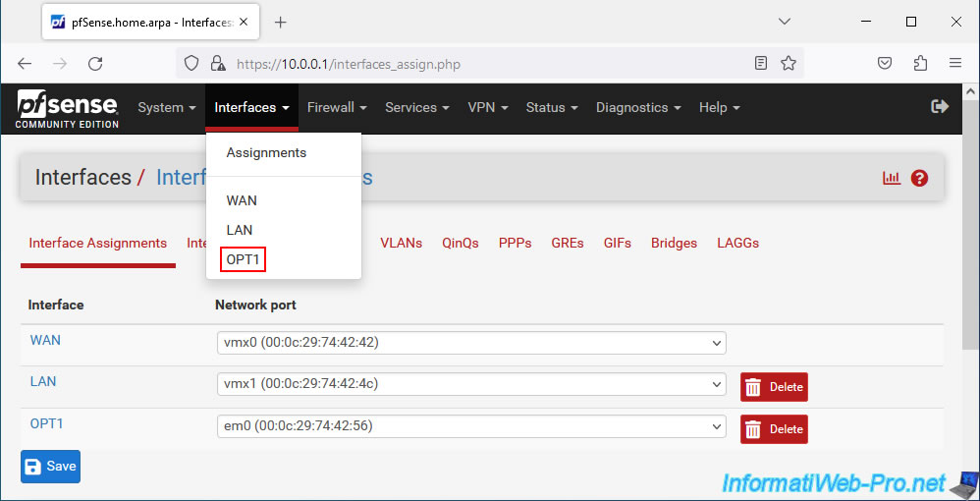Open the WAN interface link in table
980x501 pixels.
pos(45,340)
